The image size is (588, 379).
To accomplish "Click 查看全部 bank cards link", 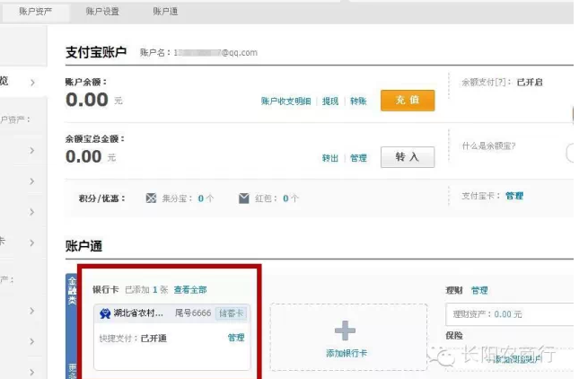I will tap(190, 290).
